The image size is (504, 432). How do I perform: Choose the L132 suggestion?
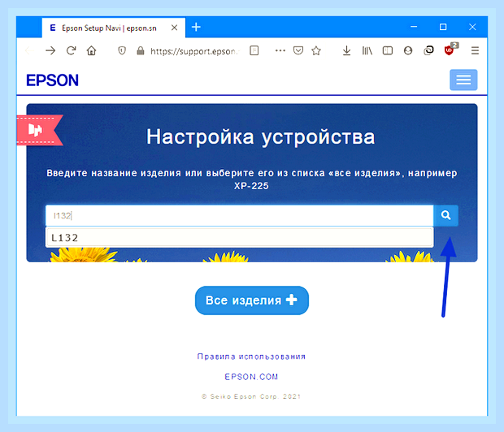pyautogui.click(x=240, y=238)
